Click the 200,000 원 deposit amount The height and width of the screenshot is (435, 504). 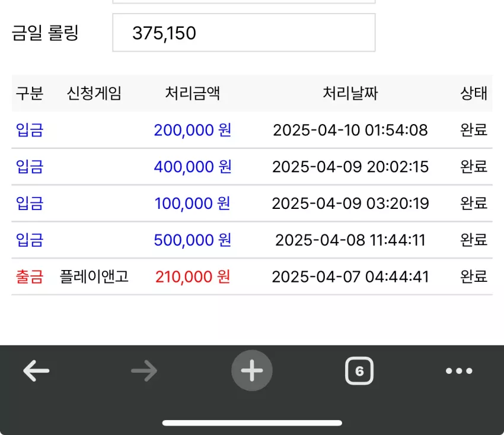tap(193, 130)
